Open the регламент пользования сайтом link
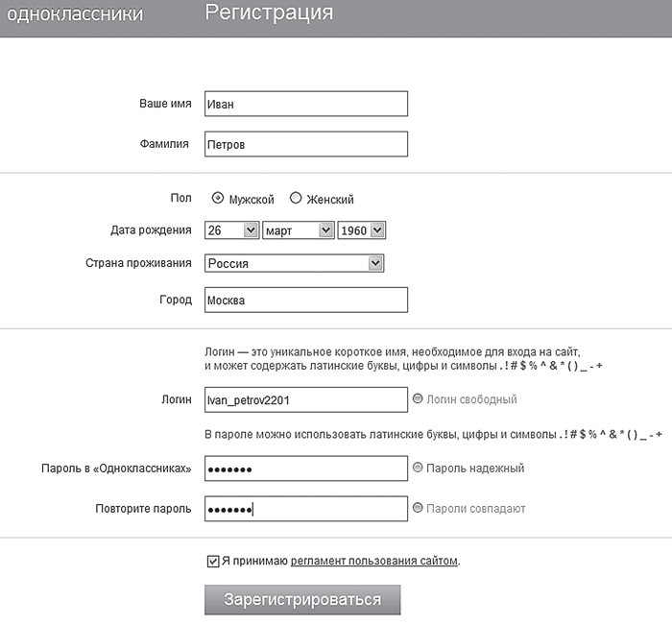Viewport: 672px width, 625px height. 373,561
